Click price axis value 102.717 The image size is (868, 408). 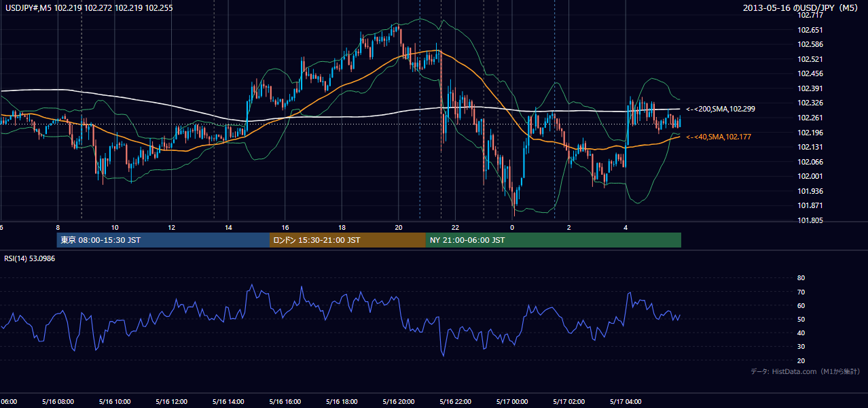(810, 15)
